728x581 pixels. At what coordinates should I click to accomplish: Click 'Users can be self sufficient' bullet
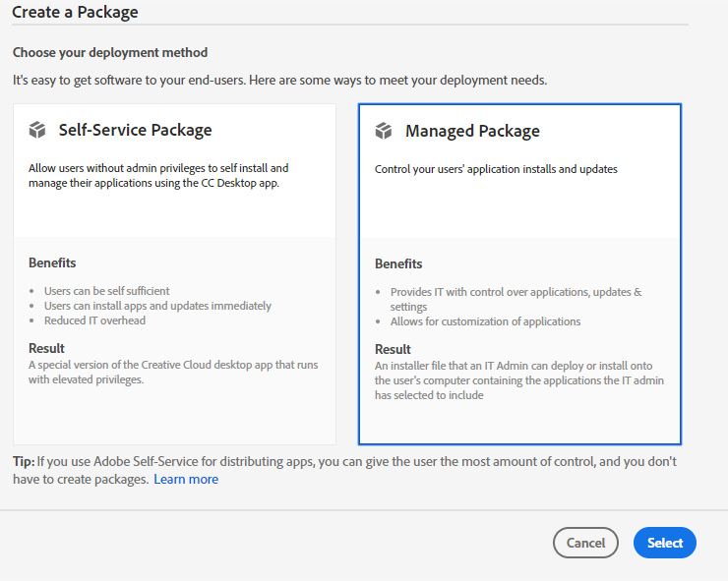tap(107, 291)
